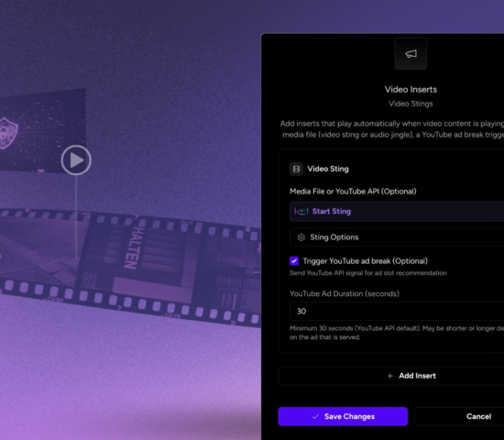Open the Start Sting media file selector
Screen dimensions: 504x440
[x=397, y=212]
